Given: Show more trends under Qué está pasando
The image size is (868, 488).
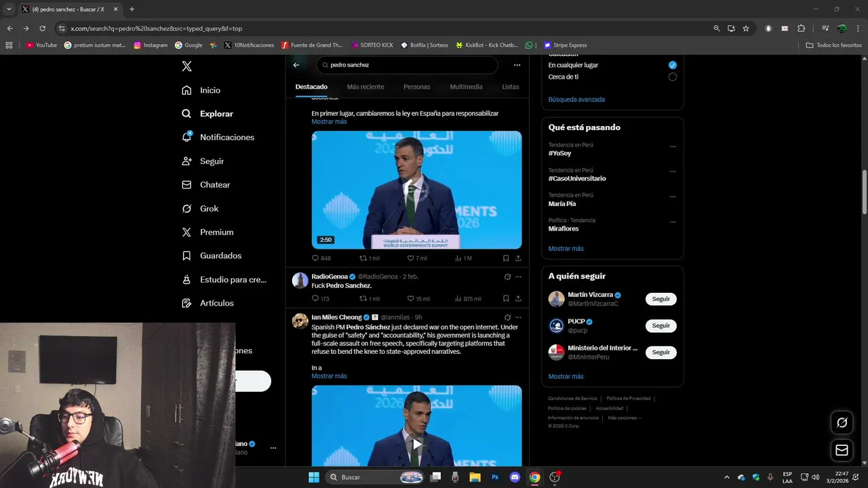Looking at the screenshot, I should 566,249.
